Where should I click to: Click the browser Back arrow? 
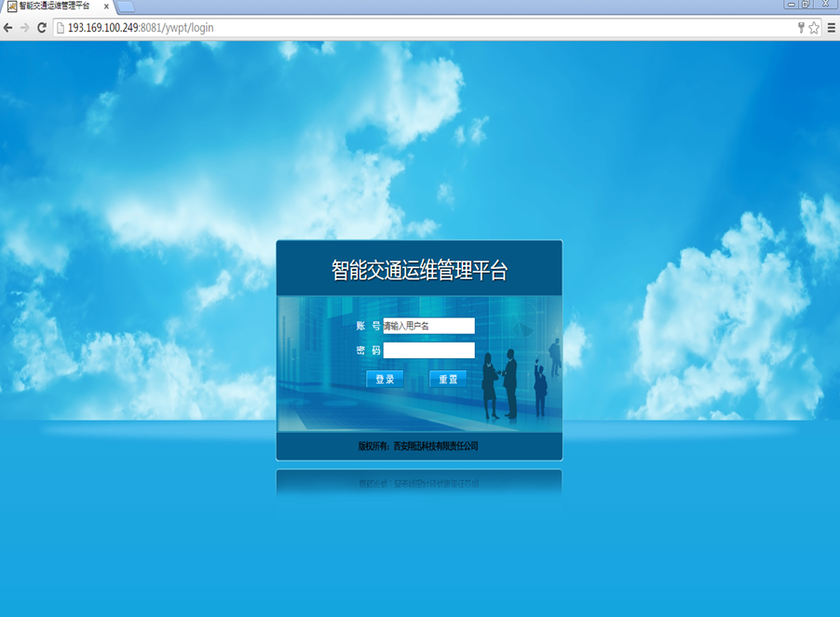(8, 28)
